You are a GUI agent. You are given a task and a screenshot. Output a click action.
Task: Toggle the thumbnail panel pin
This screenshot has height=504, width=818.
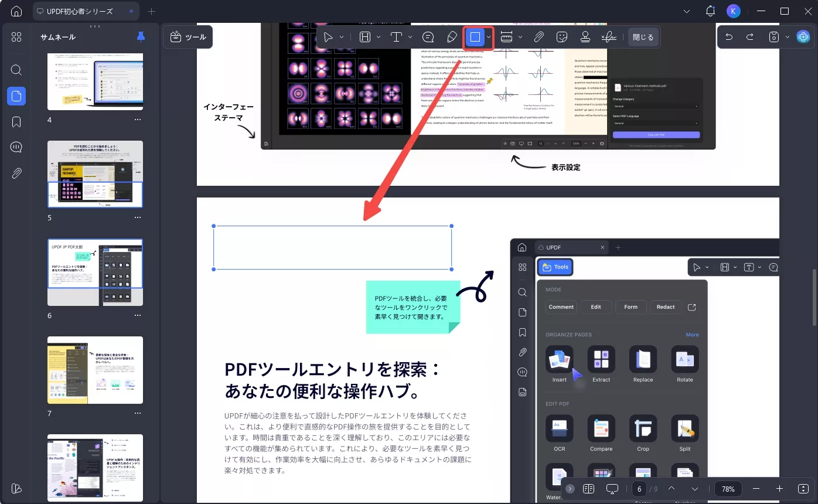141,37
